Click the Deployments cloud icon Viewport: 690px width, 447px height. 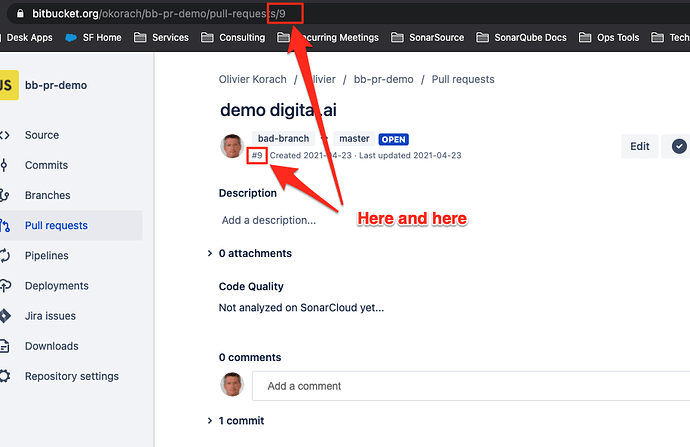(x=5, y=286)
